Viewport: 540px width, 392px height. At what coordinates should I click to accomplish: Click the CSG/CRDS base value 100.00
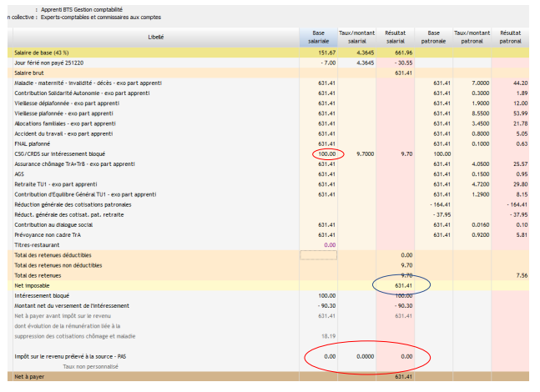point(327,154)
